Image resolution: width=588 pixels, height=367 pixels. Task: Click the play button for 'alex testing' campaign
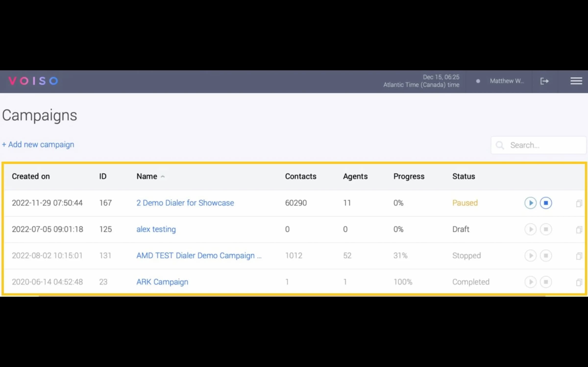pos(530,229)
